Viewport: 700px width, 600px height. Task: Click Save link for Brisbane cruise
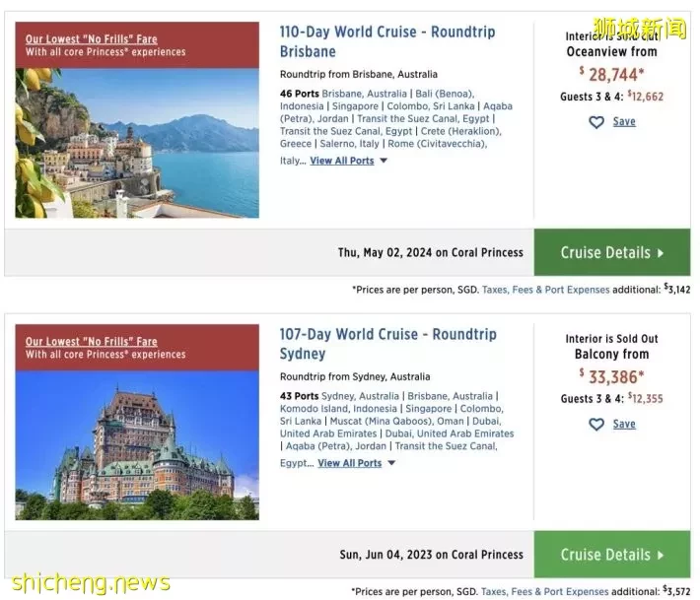[624, 121]
